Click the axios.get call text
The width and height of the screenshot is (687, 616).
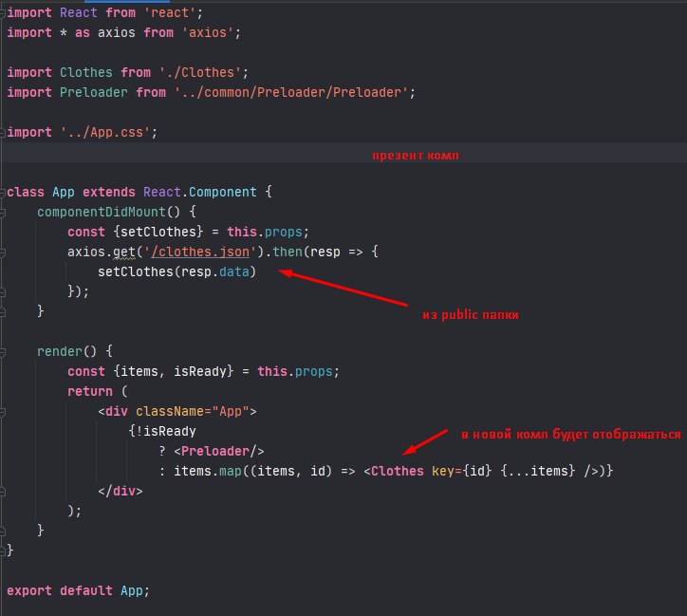coord(102,252)
